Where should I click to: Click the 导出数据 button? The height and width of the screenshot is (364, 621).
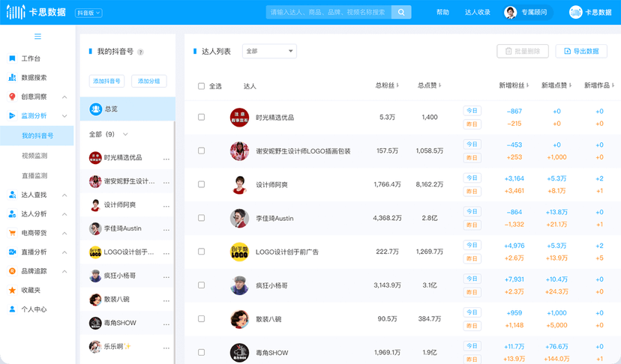(x=581, y=51)
